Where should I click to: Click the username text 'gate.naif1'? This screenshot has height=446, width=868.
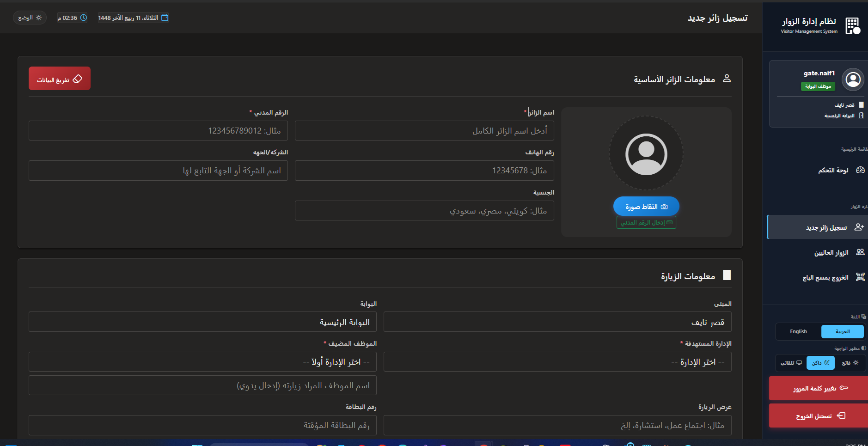tap(819, 73)
